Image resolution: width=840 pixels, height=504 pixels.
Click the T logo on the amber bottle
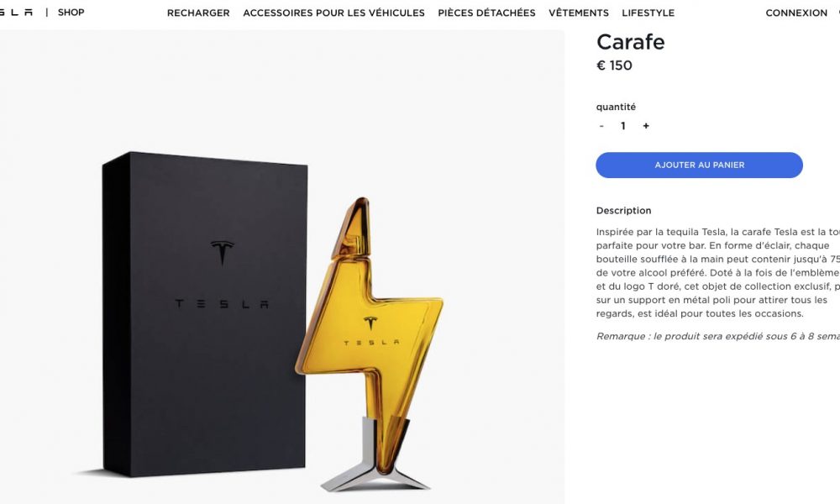click(x=370, y=323)
